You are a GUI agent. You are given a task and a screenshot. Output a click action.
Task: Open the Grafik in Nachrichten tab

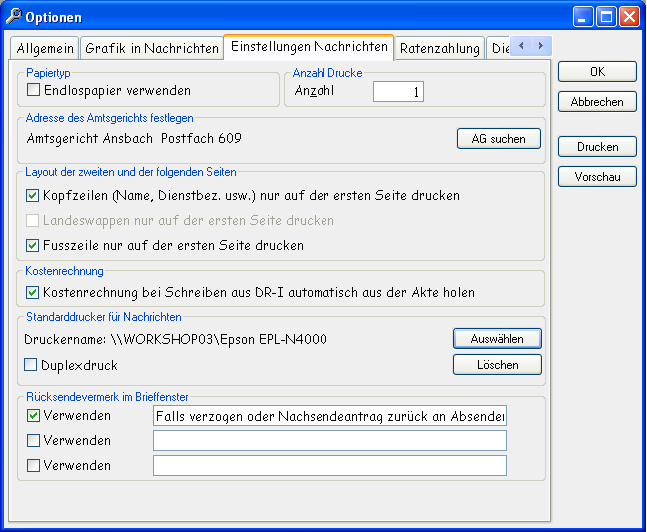click(151, 49)
